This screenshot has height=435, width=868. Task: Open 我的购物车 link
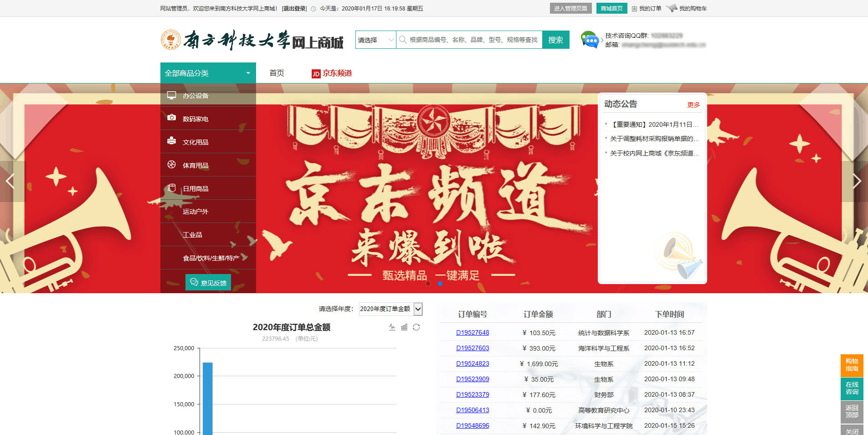693,8
